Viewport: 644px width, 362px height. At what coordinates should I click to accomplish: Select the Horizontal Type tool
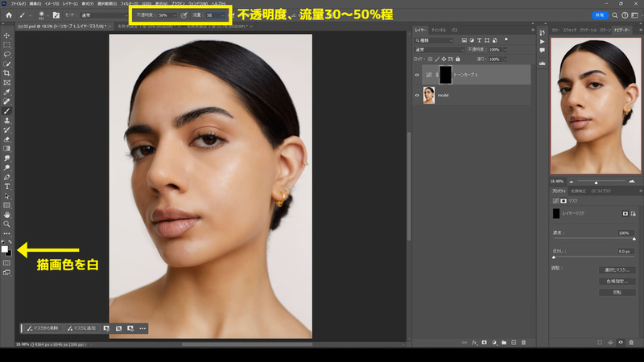click(x=7, y=187)
